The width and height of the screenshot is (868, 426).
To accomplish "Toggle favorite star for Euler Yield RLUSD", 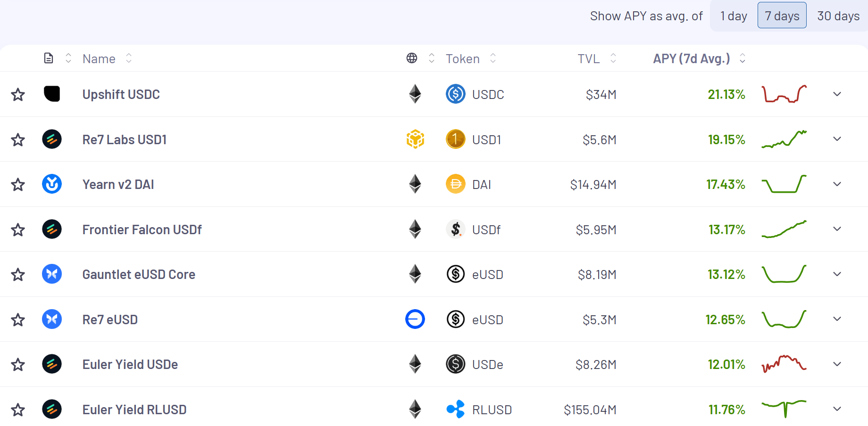I will tap(18, 410).
